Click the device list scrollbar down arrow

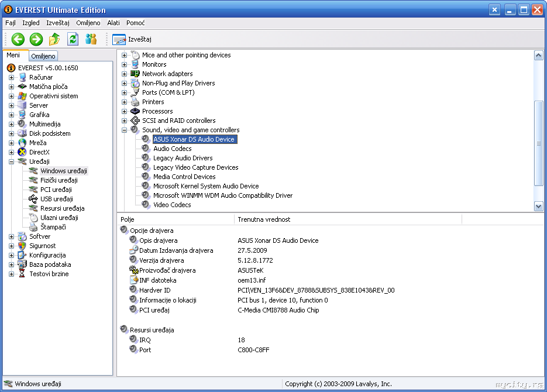[539, 206]
